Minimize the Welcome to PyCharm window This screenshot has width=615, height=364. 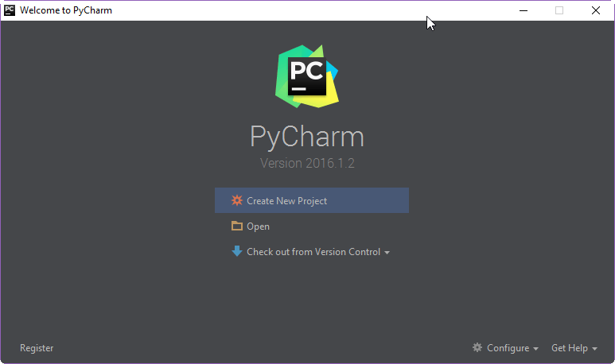(x=524, y=10)
